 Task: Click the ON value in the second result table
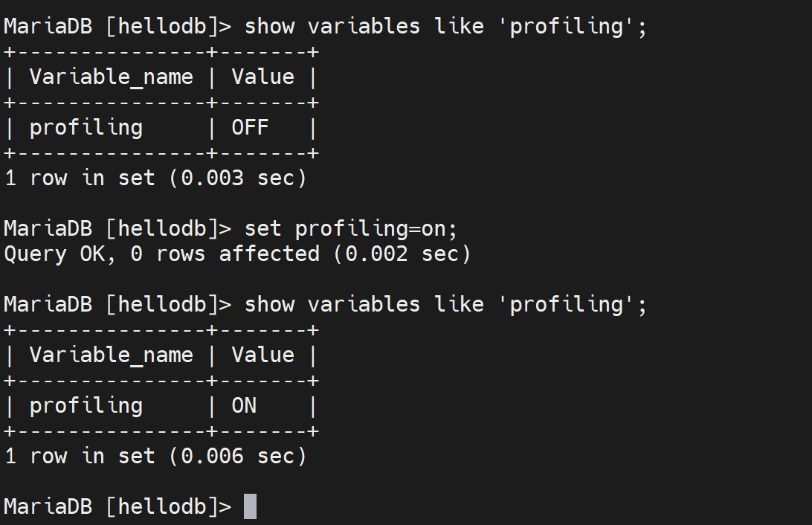coord(244,406)
